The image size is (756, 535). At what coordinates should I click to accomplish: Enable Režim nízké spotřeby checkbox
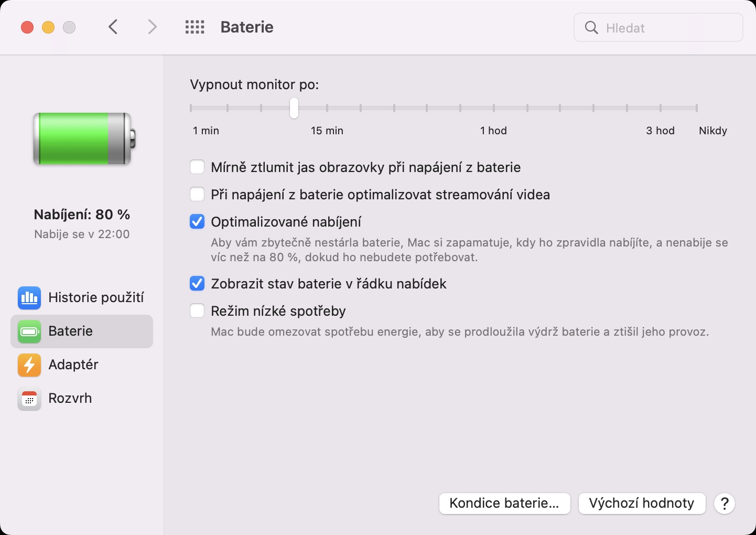click(x=197, y=311)
